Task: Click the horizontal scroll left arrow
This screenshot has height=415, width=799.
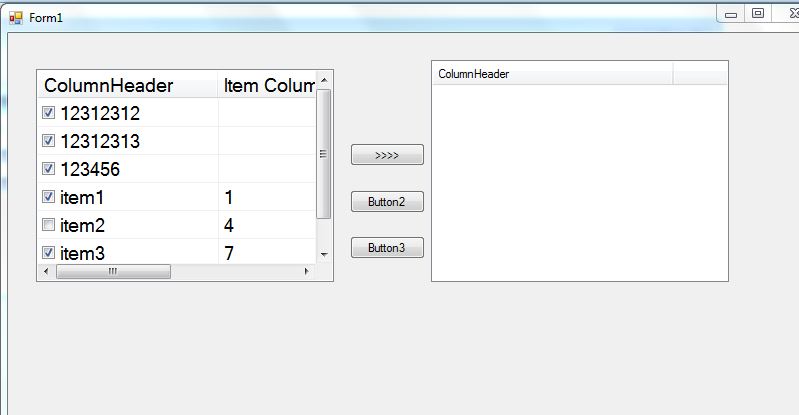Action: pyautogui.click(x=45, y=272)
